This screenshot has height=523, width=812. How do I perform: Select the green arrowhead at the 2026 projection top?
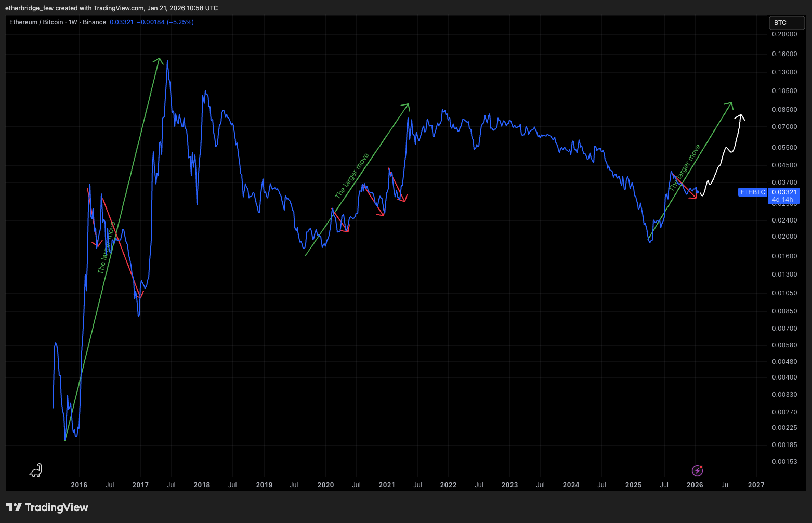coord(730,104)
